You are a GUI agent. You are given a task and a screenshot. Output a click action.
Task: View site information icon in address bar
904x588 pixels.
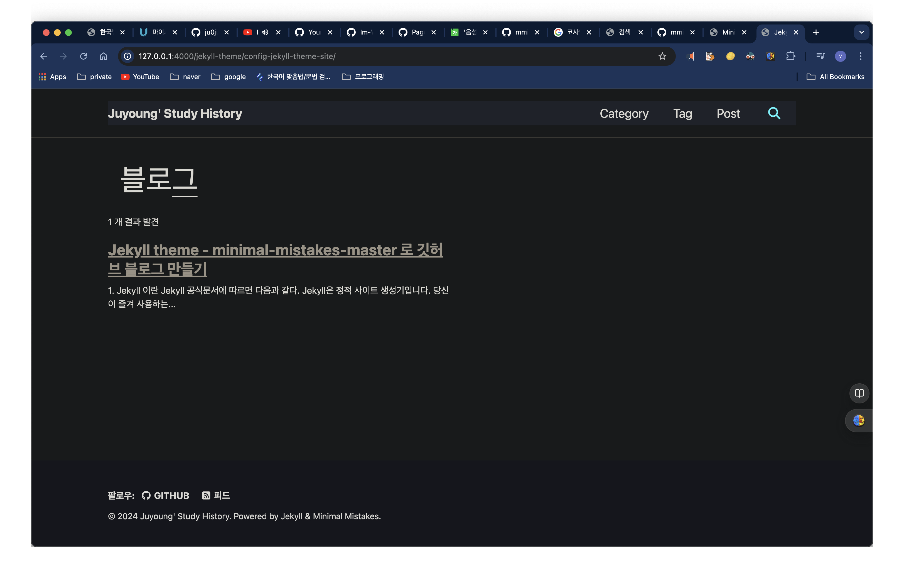click(x=128, y=56)
